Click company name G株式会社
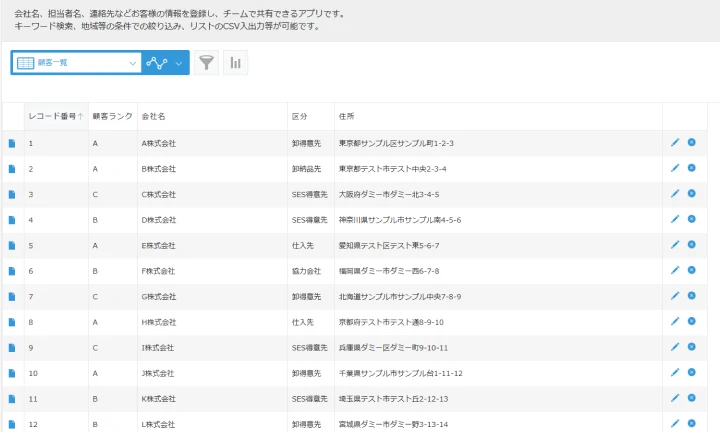The width and height of the screenshot is (720, 432). 158,297
